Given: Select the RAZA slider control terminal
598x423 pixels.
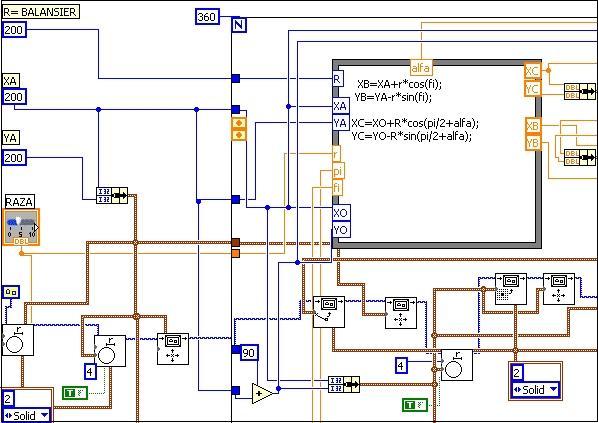Looking at the screenshot, I should pos(21,227).
